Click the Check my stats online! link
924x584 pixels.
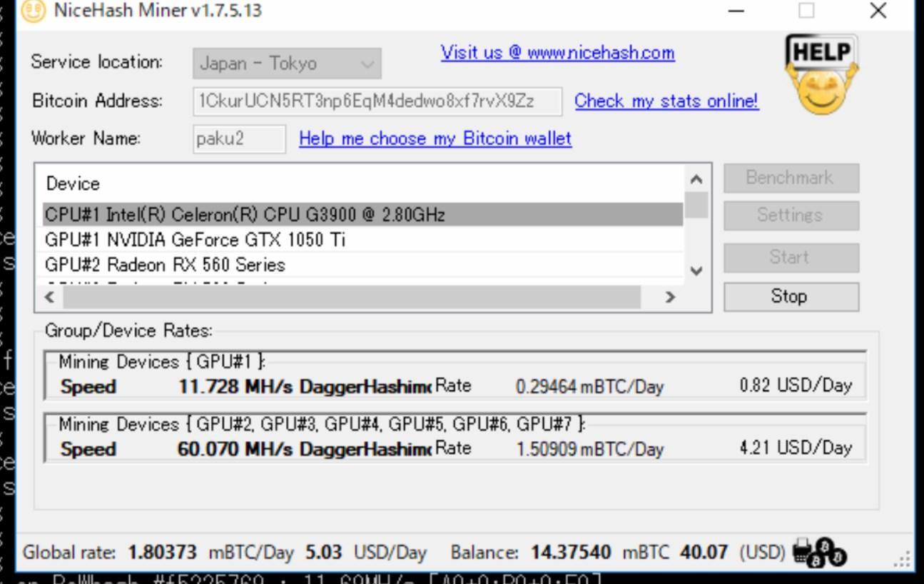666,101
